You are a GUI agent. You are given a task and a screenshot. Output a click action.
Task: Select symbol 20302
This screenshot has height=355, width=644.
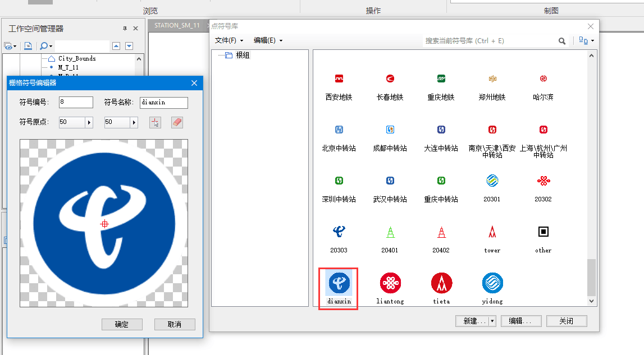point(543,181)
